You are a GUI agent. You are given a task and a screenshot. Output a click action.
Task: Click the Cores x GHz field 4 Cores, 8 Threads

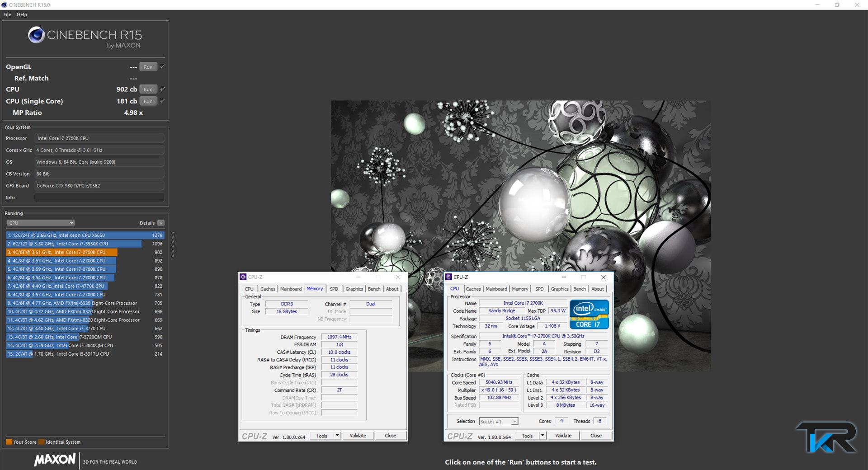coord(99,150)
